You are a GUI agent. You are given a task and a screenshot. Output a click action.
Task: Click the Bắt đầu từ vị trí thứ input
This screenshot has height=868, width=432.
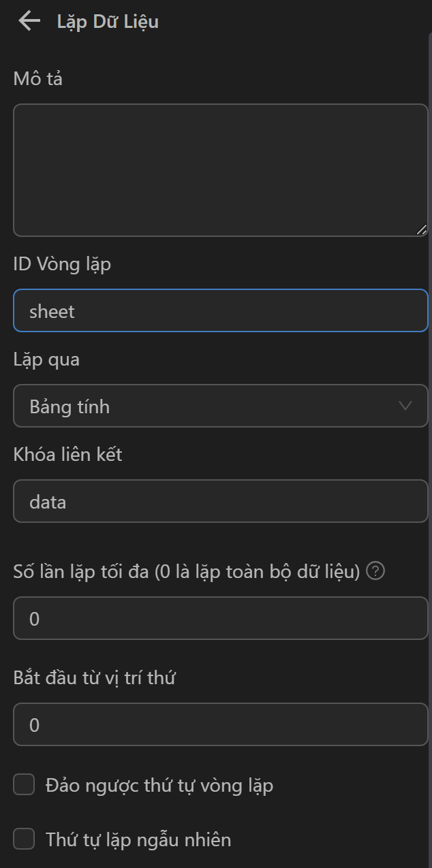[x=220, y=725]
